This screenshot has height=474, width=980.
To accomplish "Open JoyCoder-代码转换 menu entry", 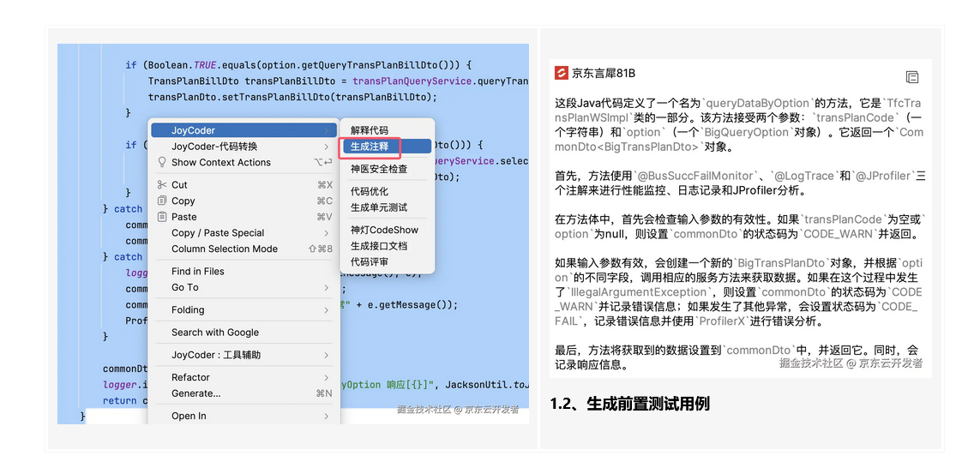I will (243, 146).
